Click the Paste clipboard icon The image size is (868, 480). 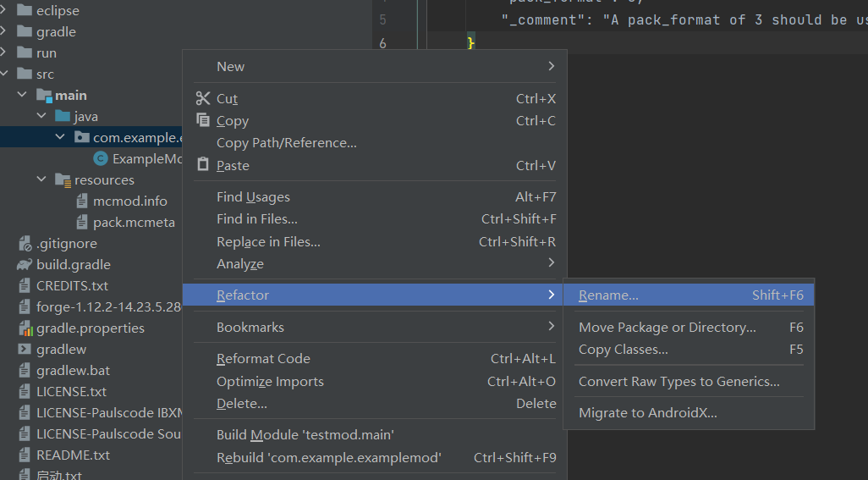(202, 165)
